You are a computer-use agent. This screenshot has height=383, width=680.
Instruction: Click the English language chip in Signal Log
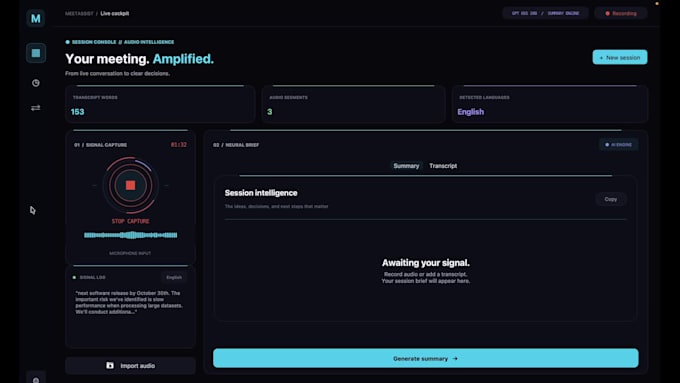[174, 277]
